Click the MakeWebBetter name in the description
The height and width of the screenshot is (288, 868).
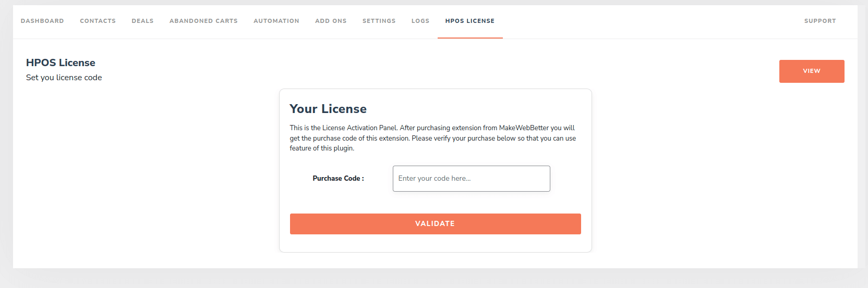[524, 128]
